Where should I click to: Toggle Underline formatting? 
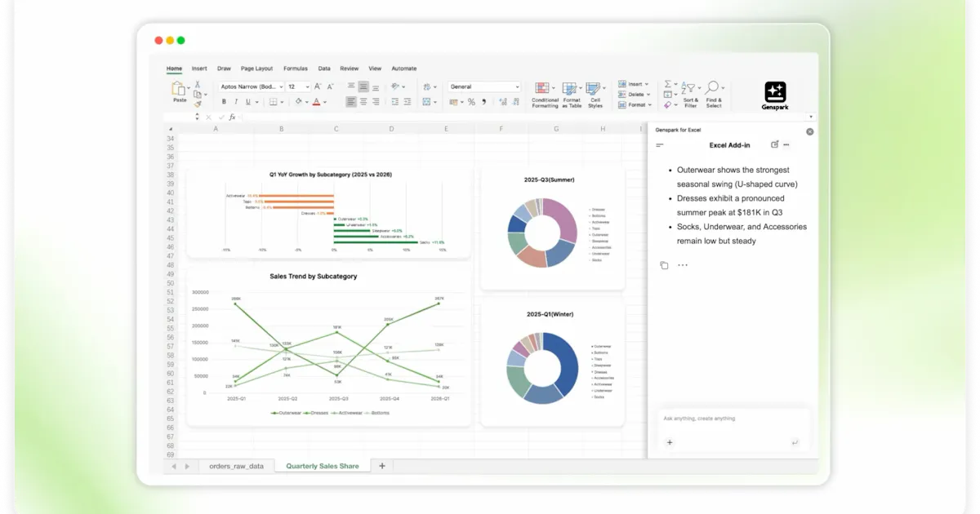[248, 102]
